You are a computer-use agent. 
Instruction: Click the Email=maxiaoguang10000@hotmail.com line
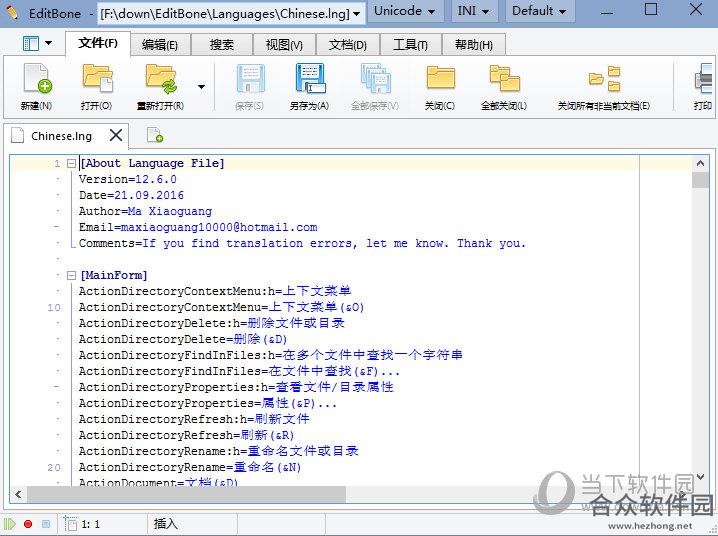[198, 227]
